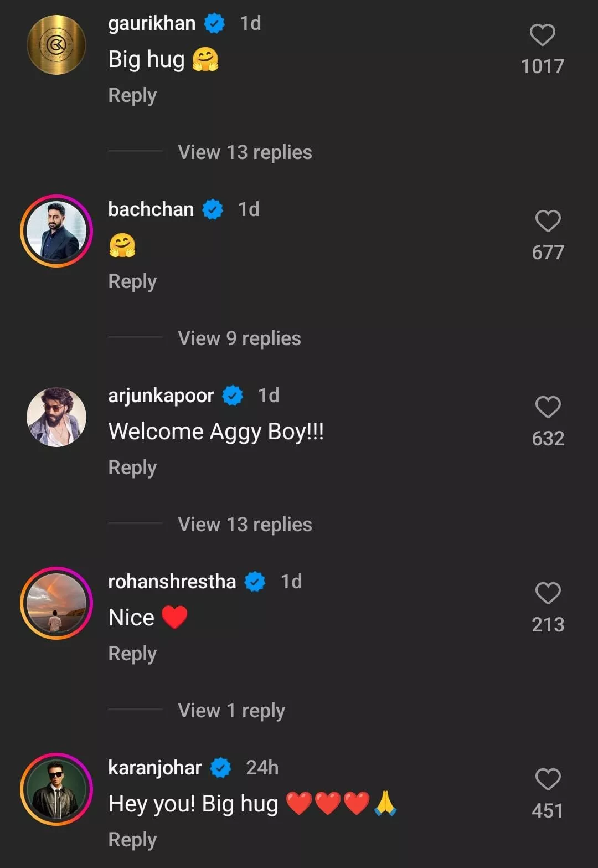View rohanshrestha's story from avatar
Screen dimensions: 598x868
pyautogui.click(x=56, y=603)
